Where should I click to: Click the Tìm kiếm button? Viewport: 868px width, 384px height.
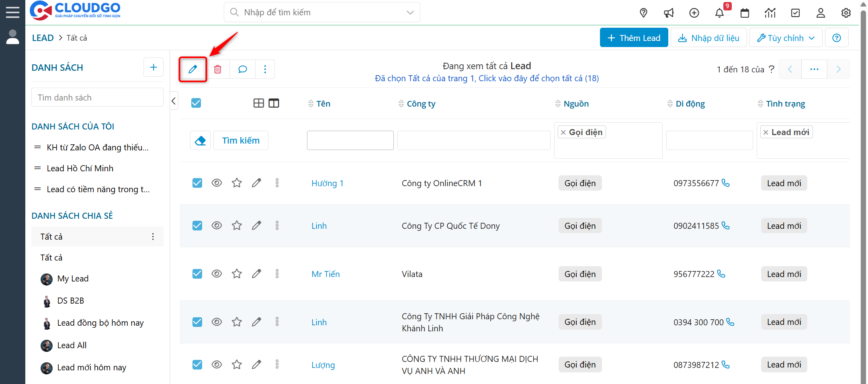(241, 140)
